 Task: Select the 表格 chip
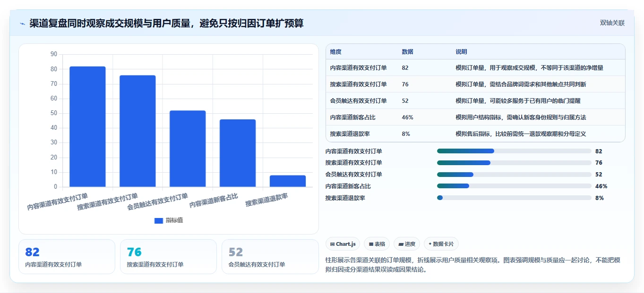377,244
